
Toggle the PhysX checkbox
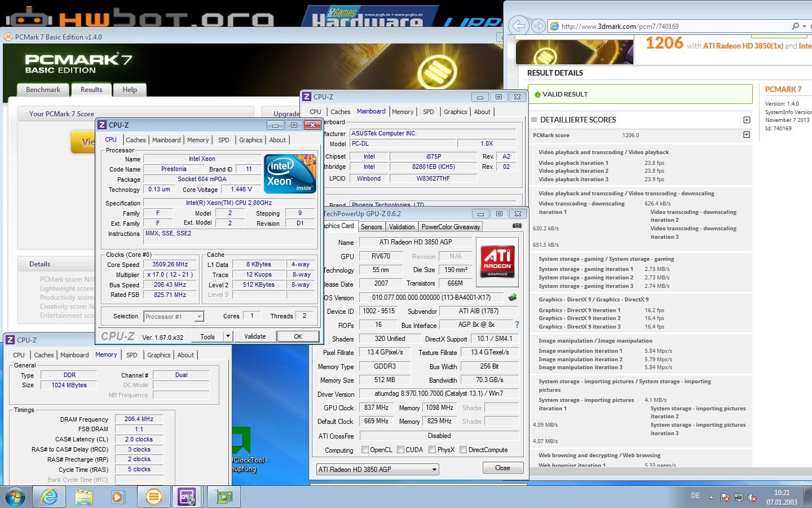coord(432,450)
